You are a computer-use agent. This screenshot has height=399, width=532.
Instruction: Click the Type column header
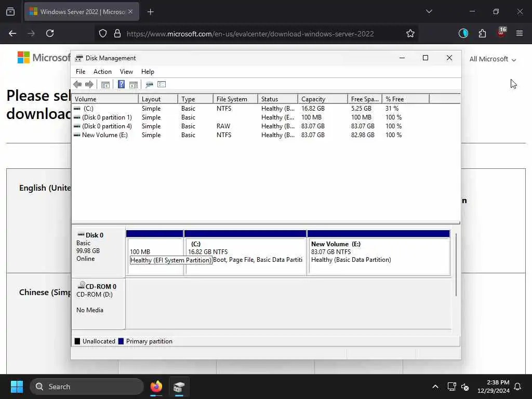coord(195,99)
